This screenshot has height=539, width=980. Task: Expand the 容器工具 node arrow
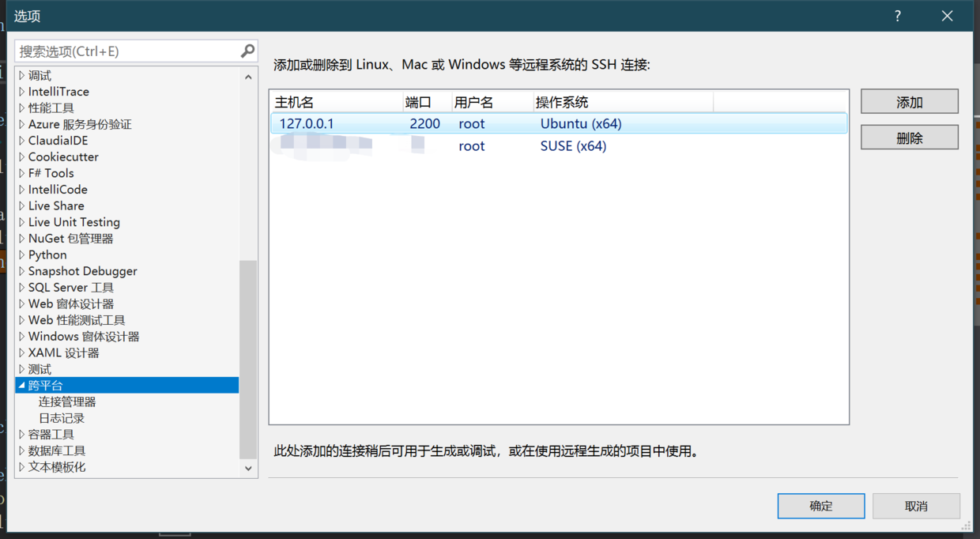click(22, 435)
